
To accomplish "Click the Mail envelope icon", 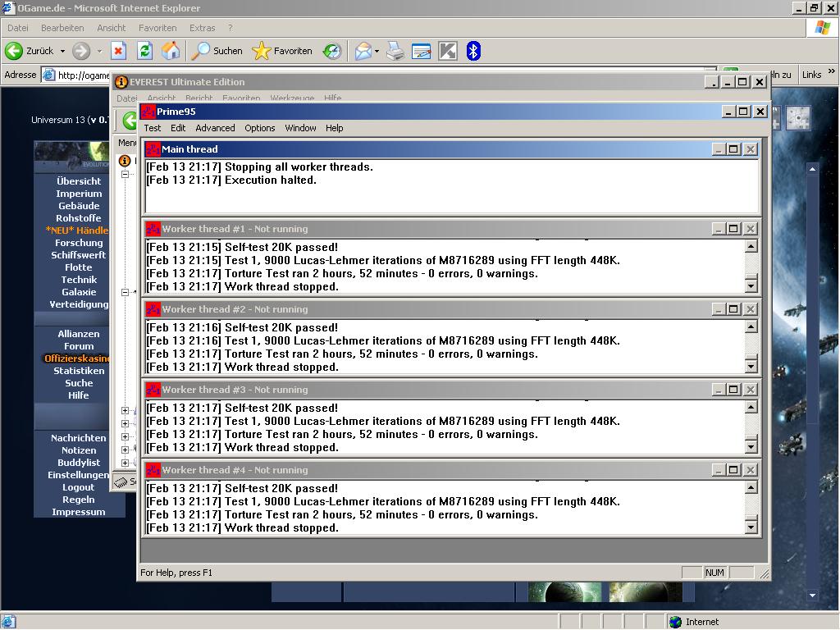I will tap(363, 52).
